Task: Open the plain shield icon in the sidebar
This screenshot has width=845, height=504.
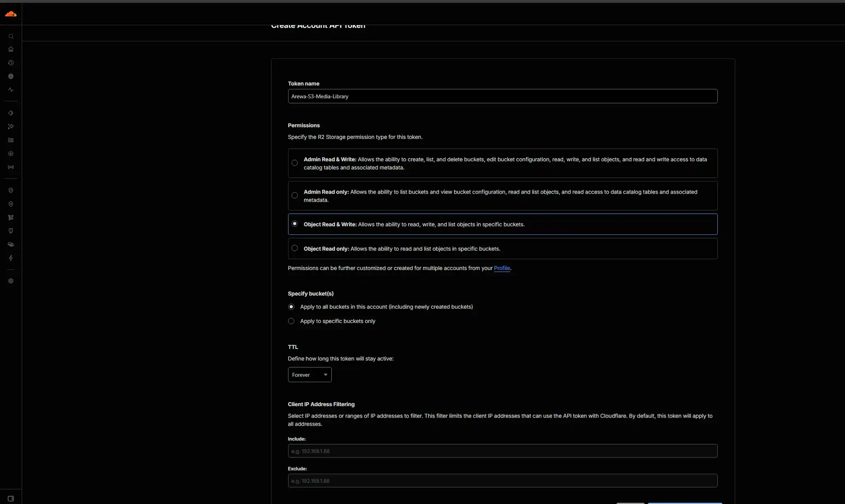Action: pyautogui.click(x=11, y=231)
